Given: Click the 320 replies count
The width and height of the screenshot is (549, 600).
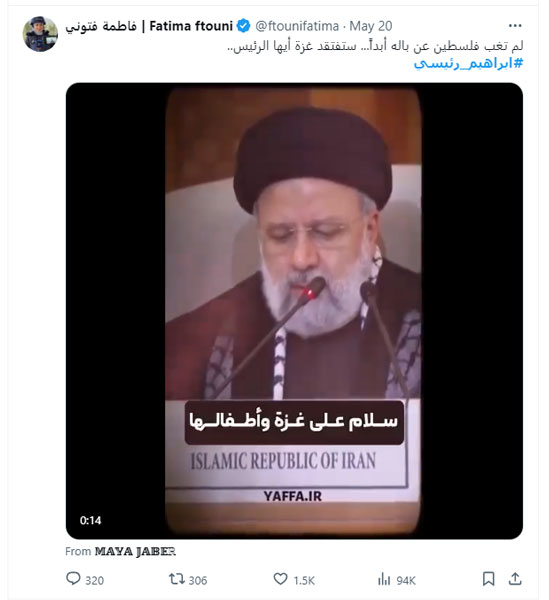Looking at the screenshot, I should click(x=94, y=580).
